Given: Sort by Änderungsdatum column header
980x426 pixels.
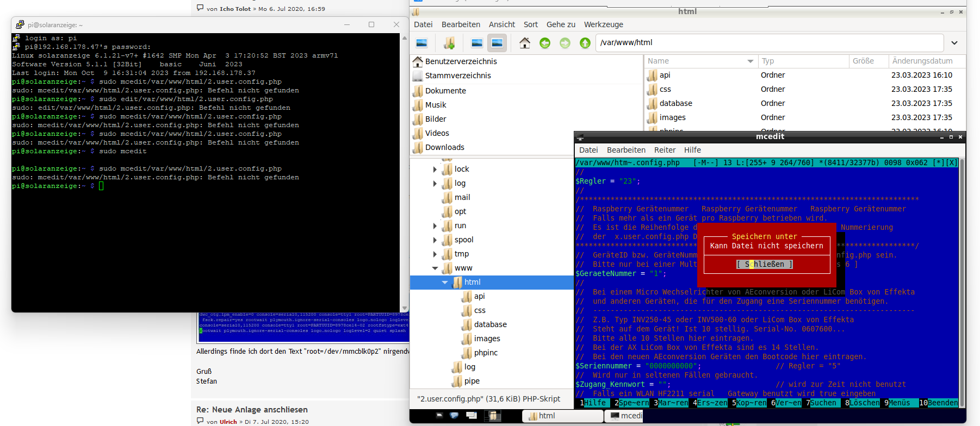Looking at the screenshot, I should (x=922, y=61).
